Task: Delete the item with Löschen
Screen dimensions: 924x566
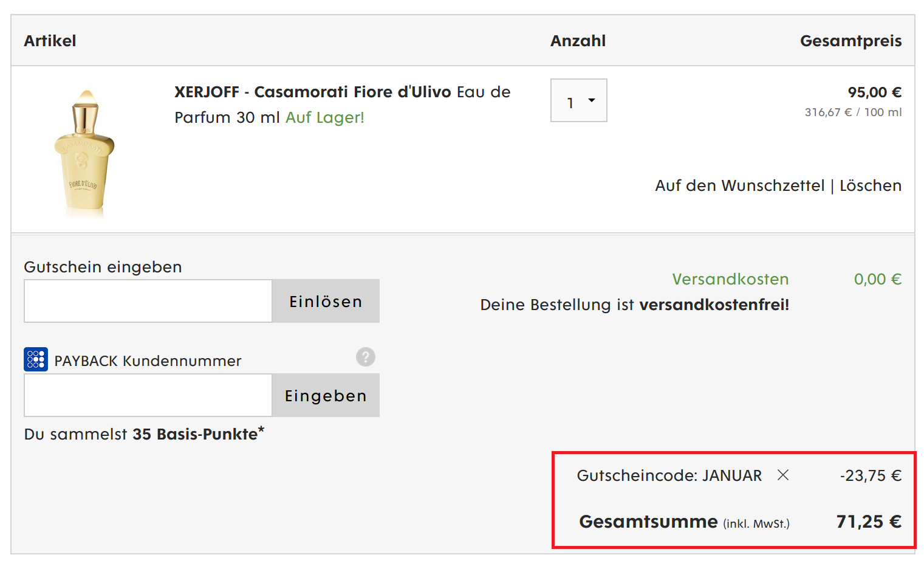Action: pyautogui.click(x=870, y=185)
